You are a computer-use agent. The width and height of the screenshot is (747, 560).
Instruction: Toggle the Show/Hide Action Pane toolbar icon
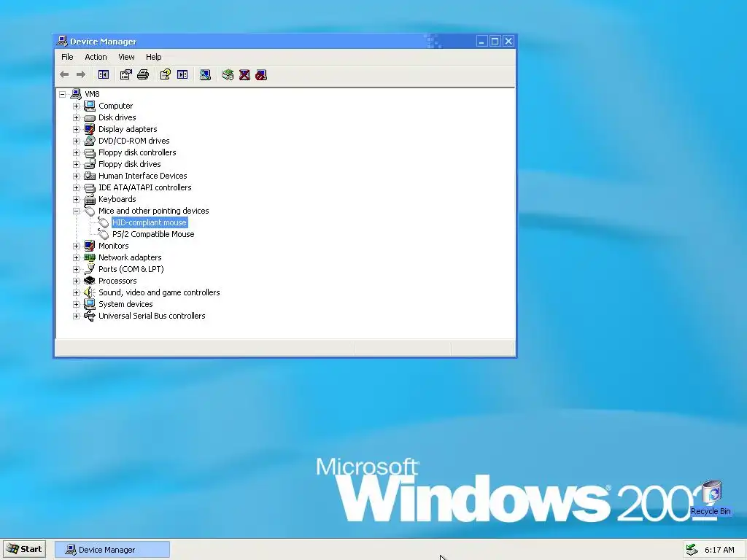click(182, 75)
